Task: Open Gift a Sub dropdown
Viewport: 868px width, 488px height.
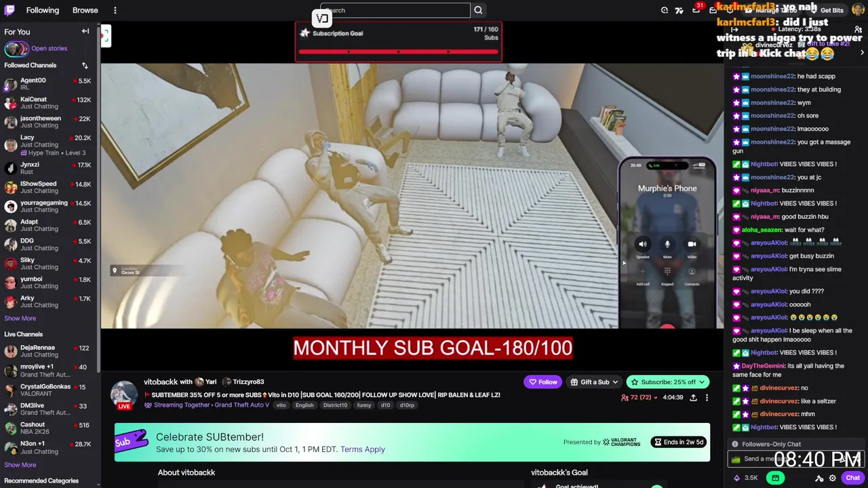Action: (x=594, y=382)
